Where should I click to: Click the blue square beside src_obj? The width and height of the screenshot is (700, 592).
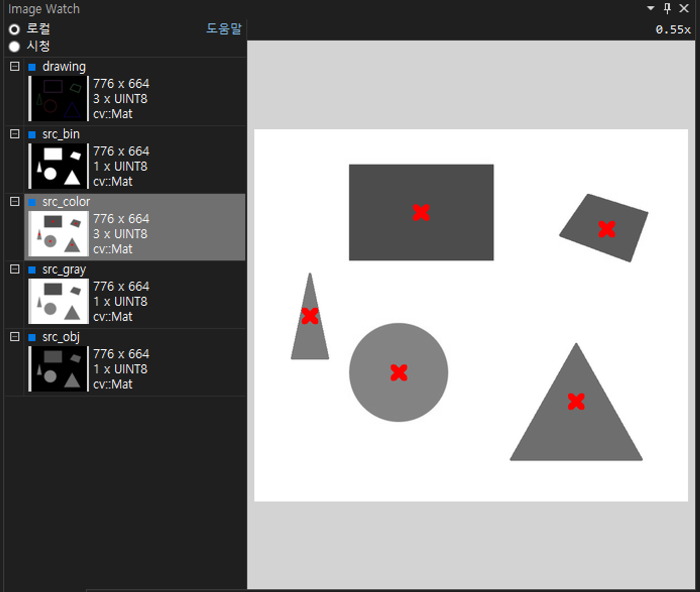(32, 337)
